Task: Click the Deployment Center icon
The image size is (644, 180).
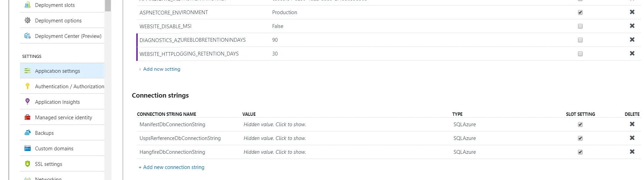Action: click(x=28, y=36)
